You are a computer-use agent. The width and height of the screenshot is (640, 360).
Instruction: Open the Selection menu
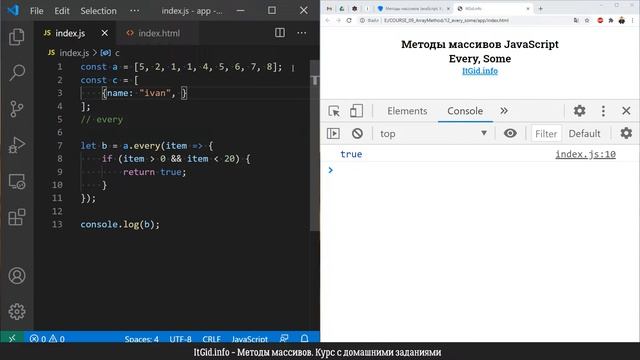[x=98, y=11]
